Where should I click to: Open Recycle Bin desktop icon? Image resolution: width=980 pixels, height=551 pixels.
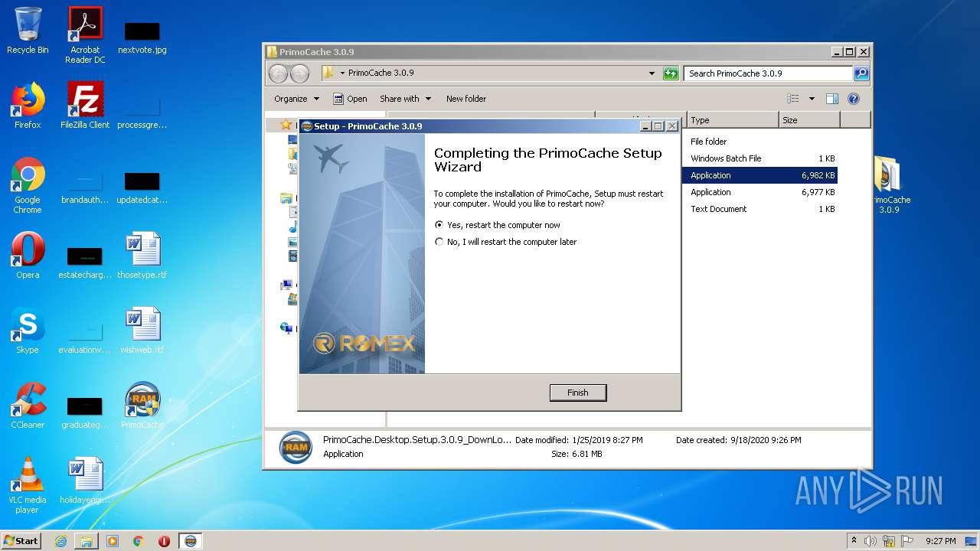(28, 31)
